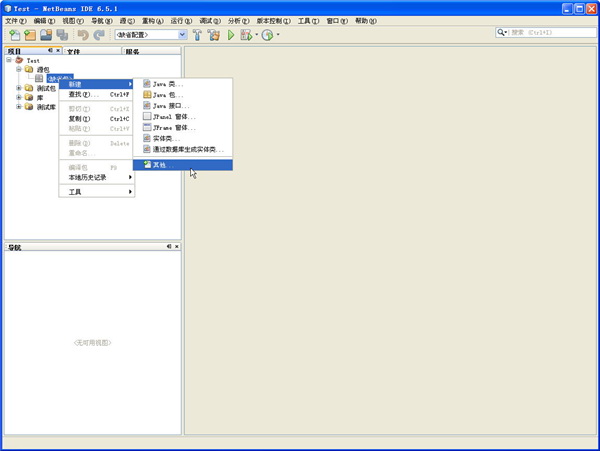Click the Save All toolbar icon
The height and width of the screenshot is (451, 600).
click(62, 35)
